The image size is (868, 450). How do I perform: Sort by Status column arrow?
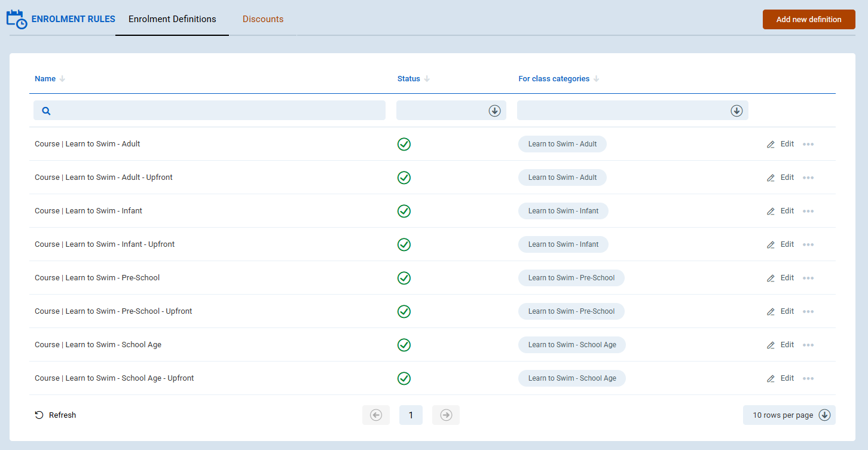pos(427,79)
